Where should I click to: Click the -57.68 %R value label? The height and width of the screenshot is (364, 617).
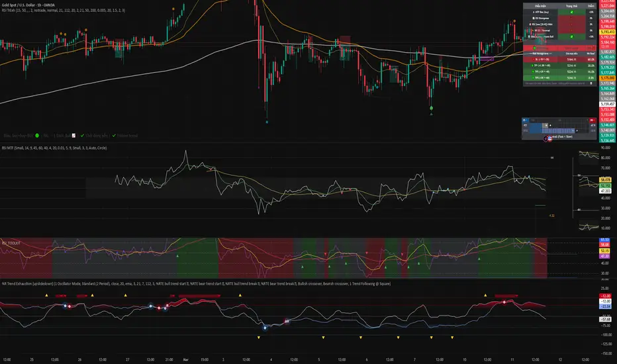pos(606,319)
